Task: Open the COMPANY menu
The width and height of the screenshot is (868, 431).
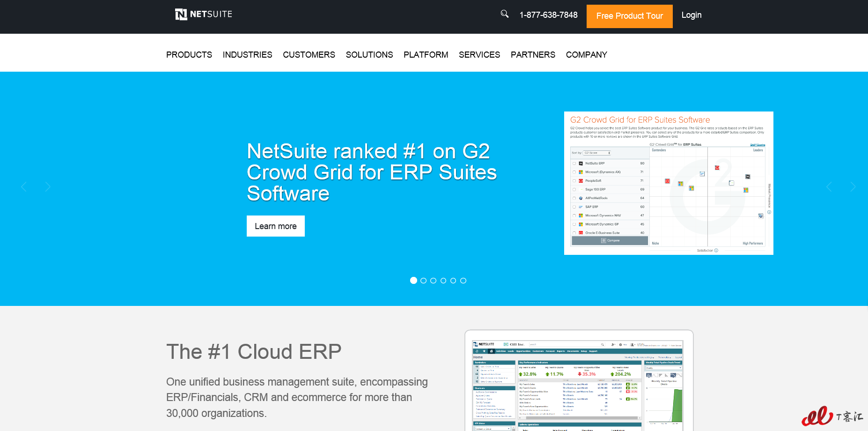Action: coord(587,55)
